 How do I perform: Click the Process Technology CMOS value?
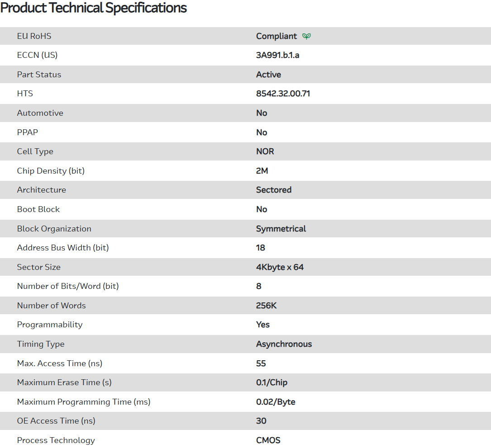268,440
